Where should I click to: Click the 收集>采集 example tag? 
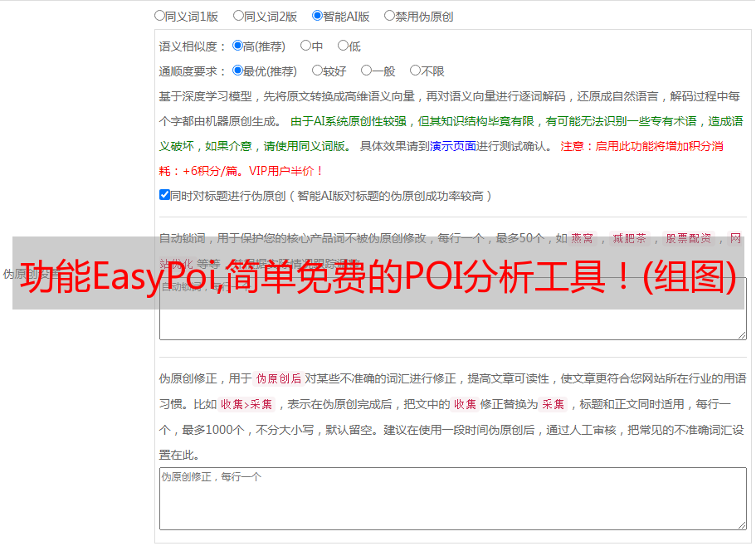(x=246, y=404)
